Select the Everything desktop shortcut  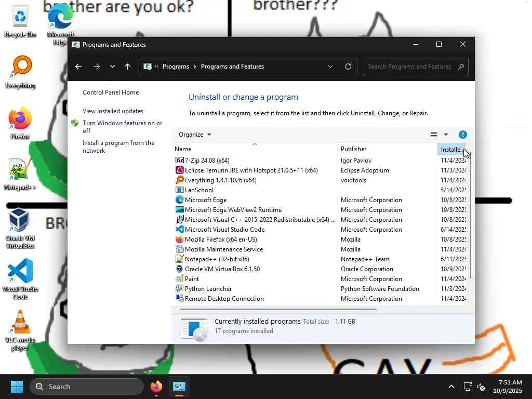click(20, 72)
